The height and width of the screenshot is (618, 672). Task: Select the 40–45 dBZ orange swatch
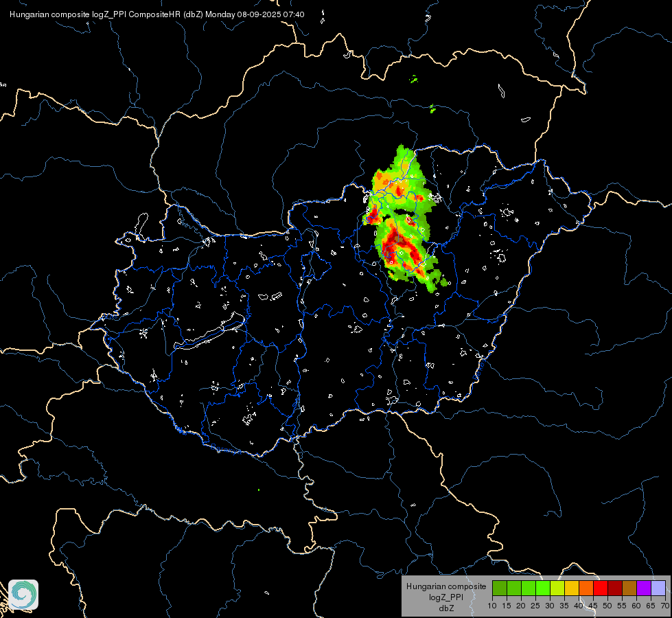point(586,588)
